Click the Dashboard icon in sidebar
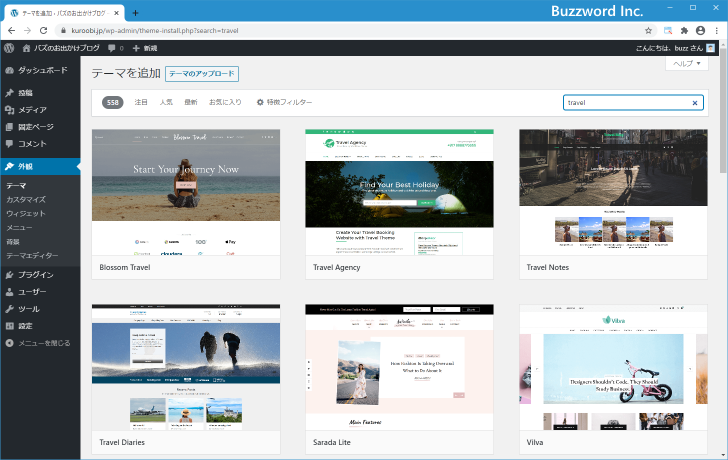 tap(9, 70)
